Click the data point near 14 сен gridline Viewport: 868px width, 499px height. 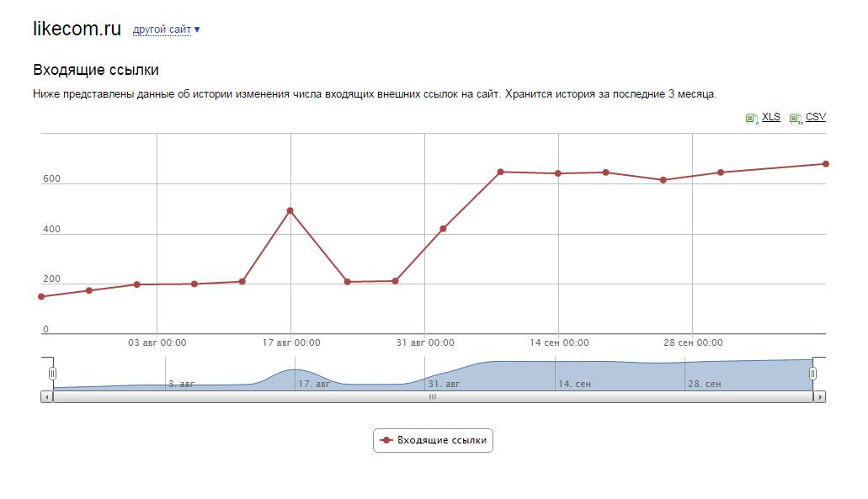tap(558, 173)
